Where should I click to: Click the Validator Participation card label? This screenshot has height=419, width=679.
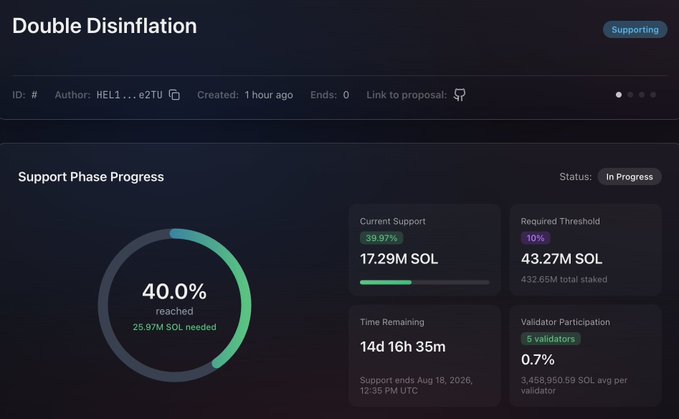click(x=565, y=322)
